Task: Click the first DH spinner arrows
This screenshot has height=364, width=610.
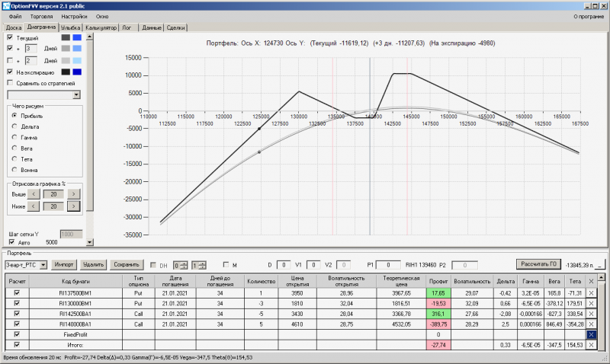Action: (184, 265)
